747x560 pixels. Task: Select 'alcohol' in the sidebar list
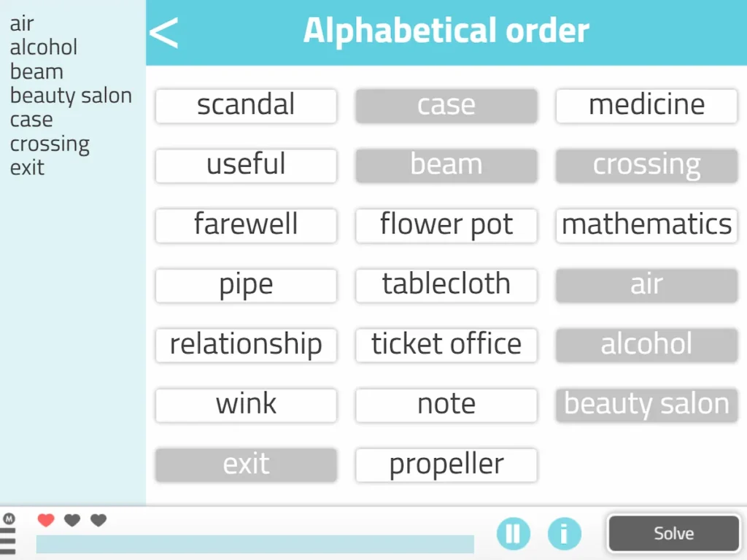44,47
